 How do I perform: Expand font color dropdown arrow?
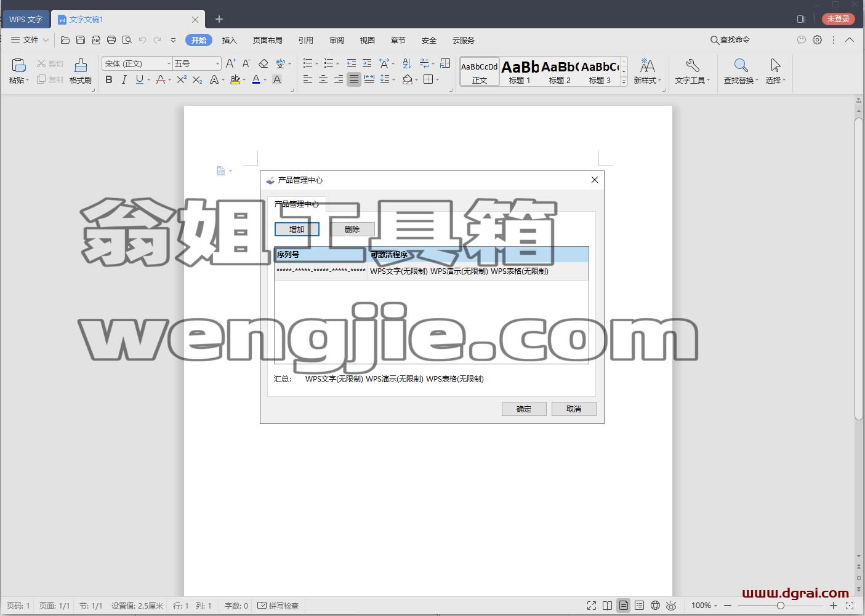[x=265, y=79]
